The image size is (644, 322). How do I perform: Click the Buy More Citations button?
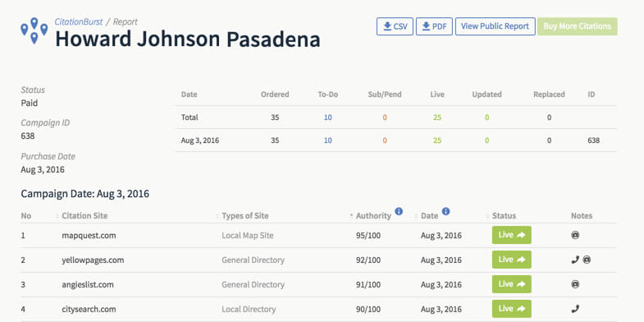577,26
